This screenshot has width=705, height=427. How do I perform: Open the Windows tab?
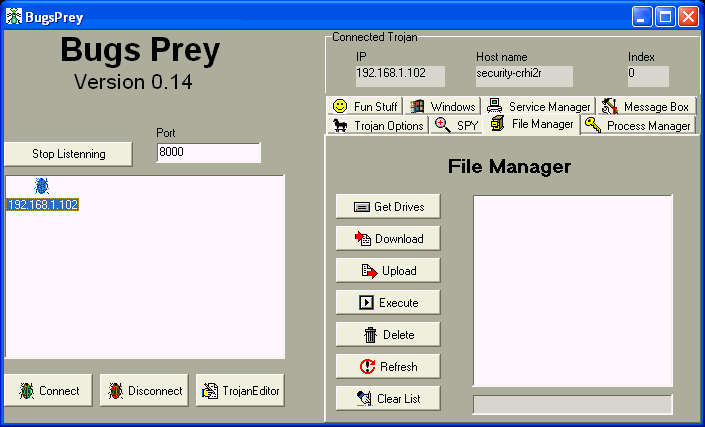coord(442,106)
